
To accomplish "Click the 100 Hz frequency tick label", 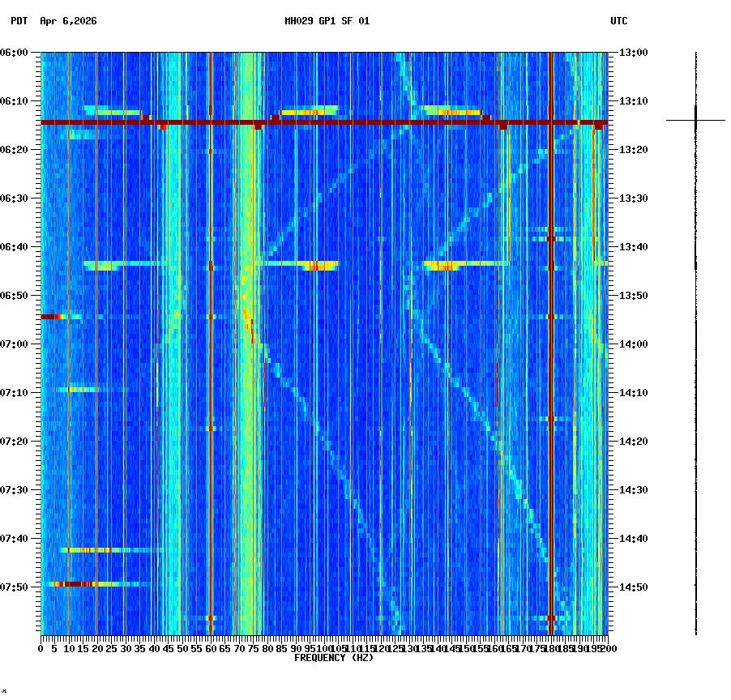I will point(323,648).
